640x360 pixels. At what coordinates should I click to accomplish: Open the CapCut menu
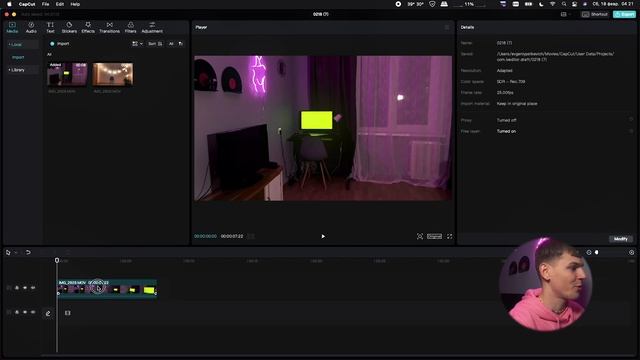pyautogui.click(x=27, y=4)
